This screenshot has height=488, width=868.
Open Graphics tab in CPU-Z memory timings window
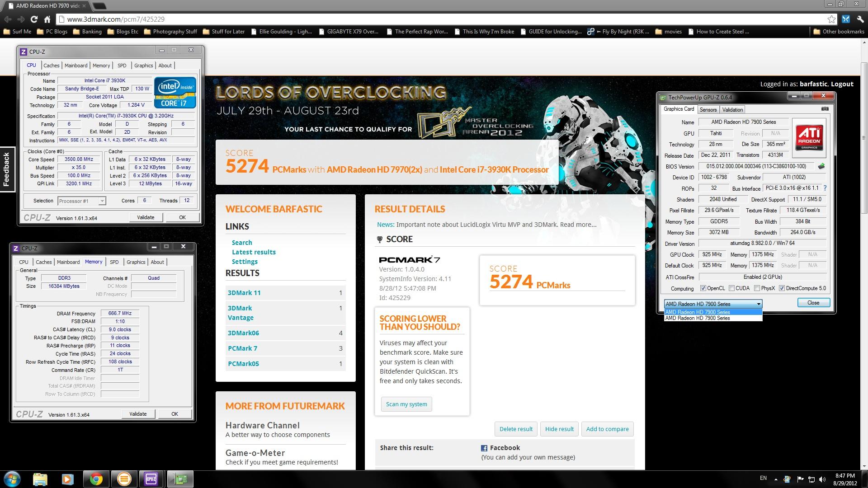[x=136, y=262]
